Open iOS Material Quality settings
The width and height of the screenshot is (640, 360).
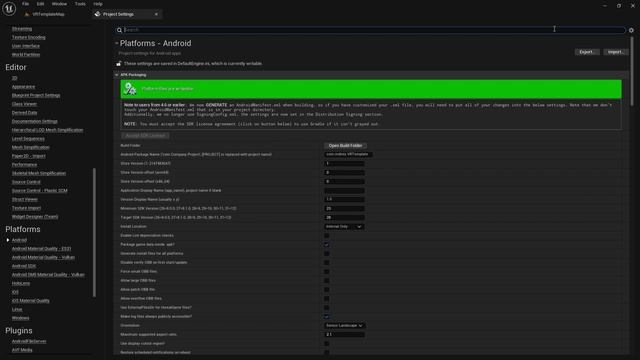(31, 301)
